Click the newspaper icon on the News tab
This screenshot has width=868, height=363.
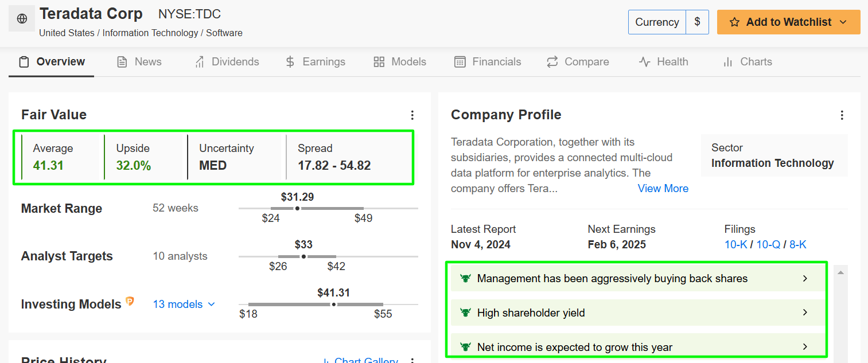pos(122,62)
